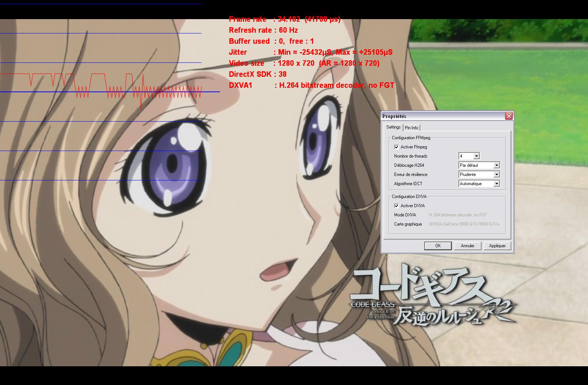
Task: Click 'NVIDIA GeForce 9800 GTX/9800 GTX+' text
Action: coord(464,224)
